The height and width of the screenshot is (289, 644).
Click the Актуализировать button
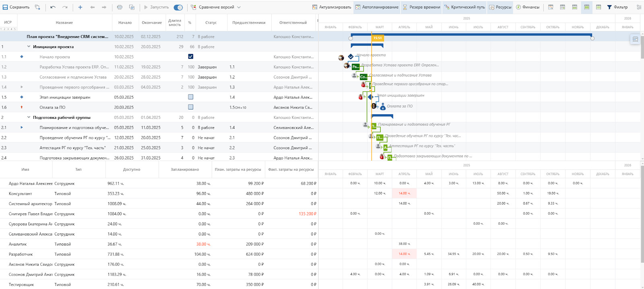click(332, 7)
